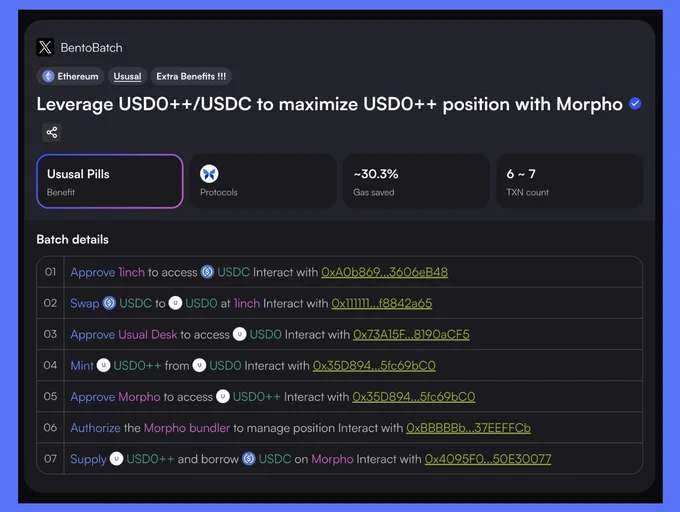Click the Approve action in step 01

tap(92, 272)
